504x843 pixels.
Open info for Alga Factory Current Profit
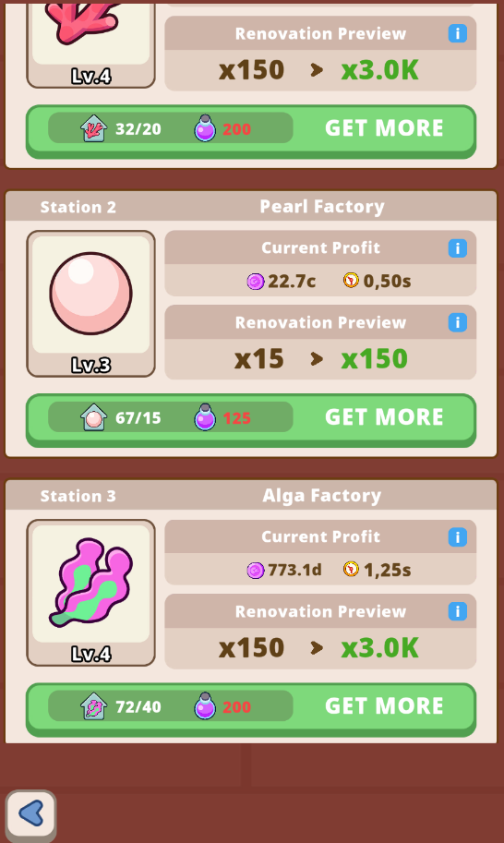pos(457,536)
